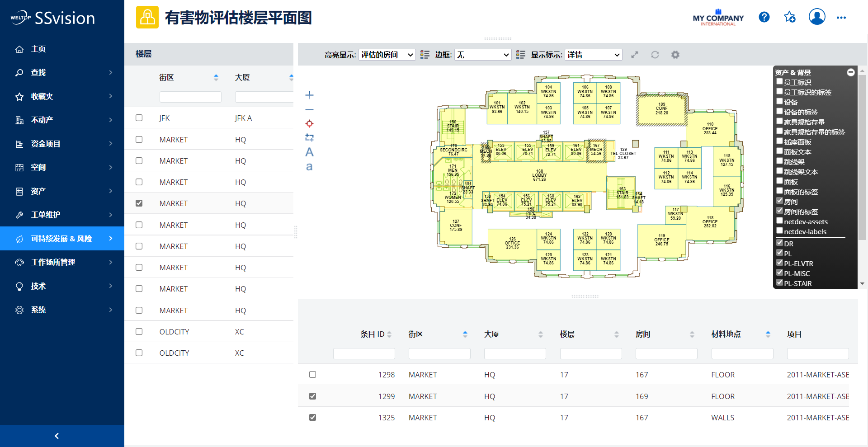The width and height of the screenshot is (868, 447).
Task: Open the 显示标示 dropdown
Action: 593,55
